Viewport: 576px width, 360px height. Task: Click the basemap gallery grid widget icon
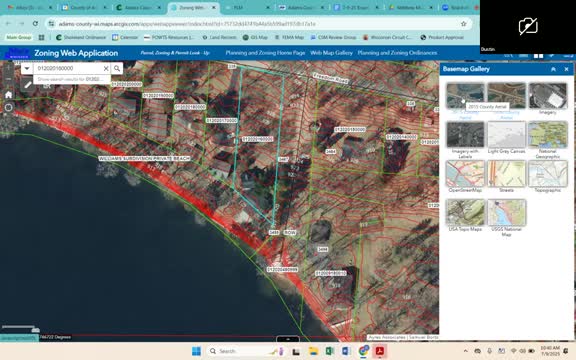538,56
